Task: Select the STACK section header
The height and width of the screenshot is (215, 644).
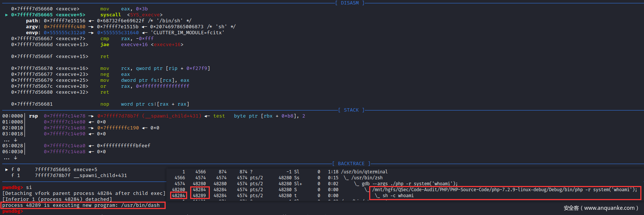Action: [x=351, y=110]
